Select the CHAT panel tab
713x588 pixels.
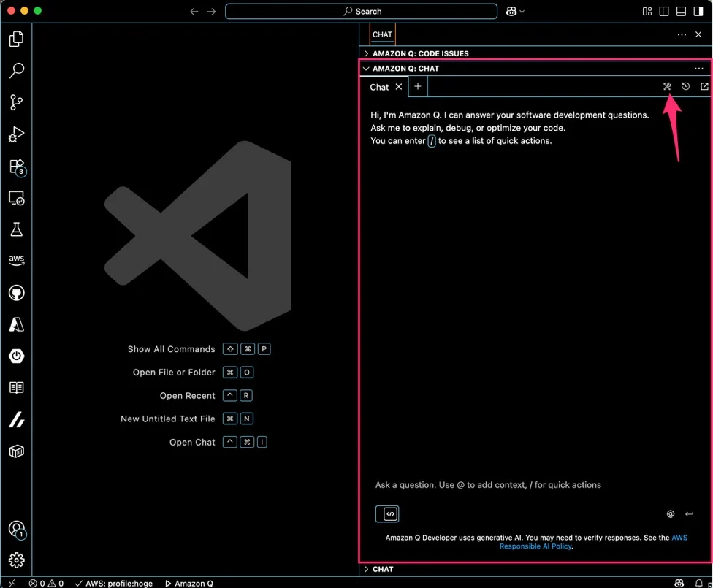tap(382, 34)
